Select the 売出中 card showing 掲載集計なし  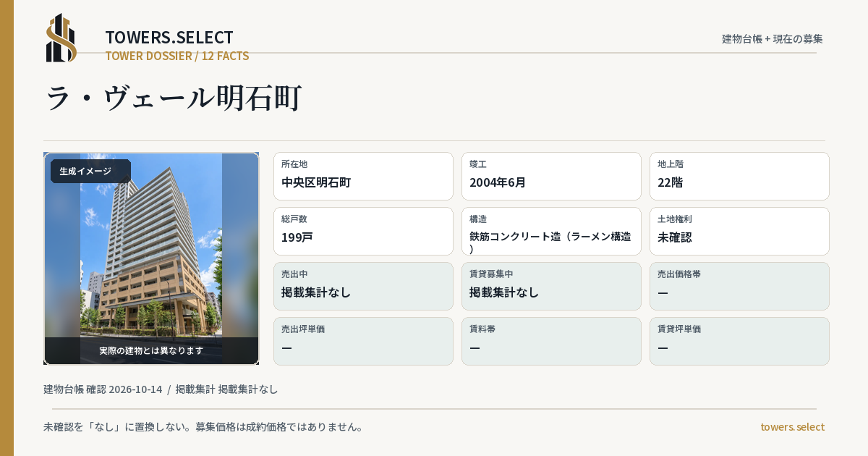click(363, 286)
